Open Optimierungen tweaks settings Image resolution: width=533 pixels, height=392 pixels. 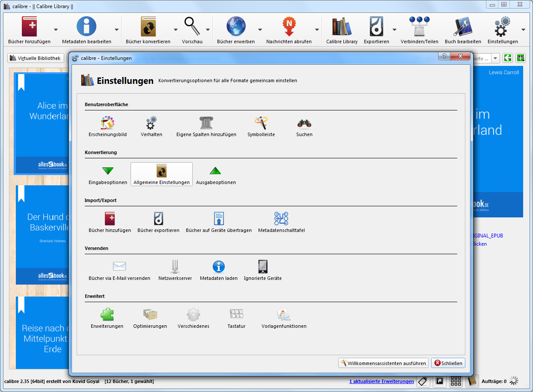[x=150, y=318]
